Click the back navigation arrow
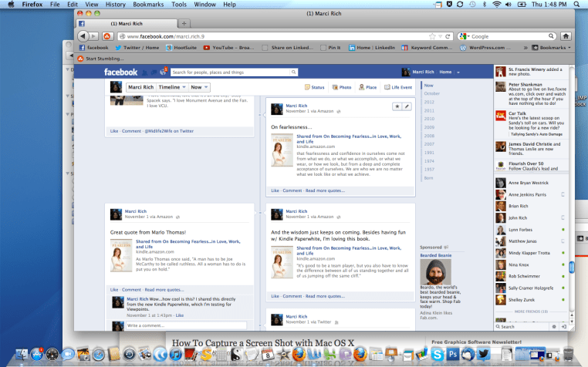Screen dimensions: 588x367 (x=83, y=36)
